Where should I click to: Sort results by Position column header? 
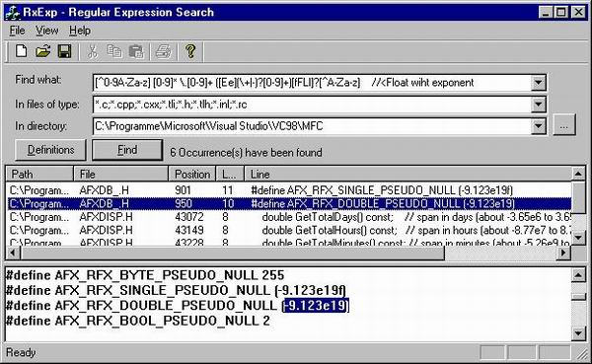click(x=192, y=174)
